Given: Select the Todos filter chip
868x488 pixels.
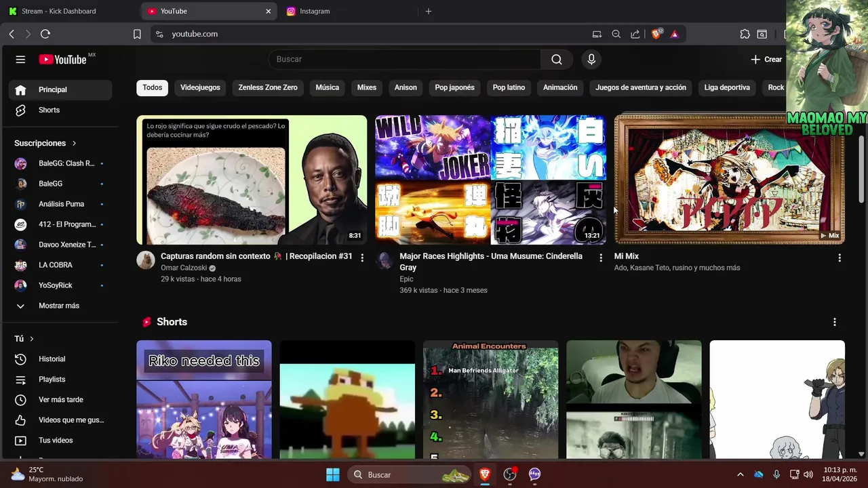Looking at the screenshot, I should pos(153,87).
